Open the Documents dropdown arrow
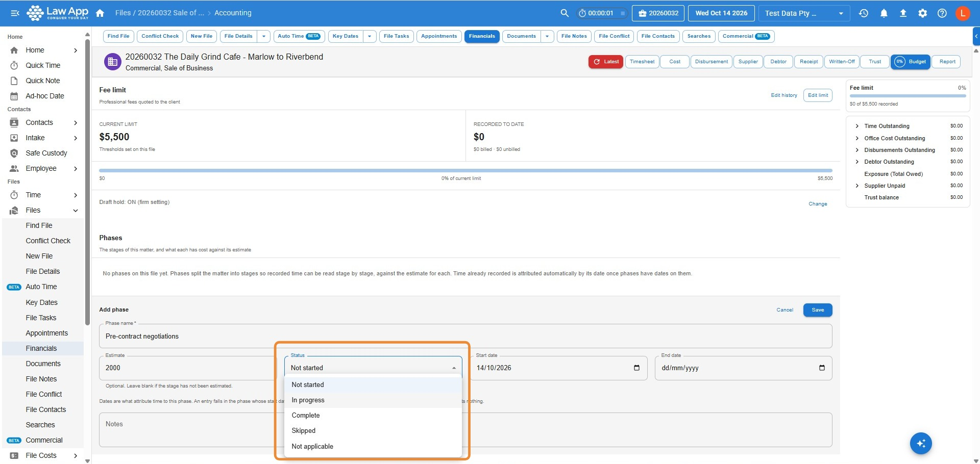 tap(547, 36)
